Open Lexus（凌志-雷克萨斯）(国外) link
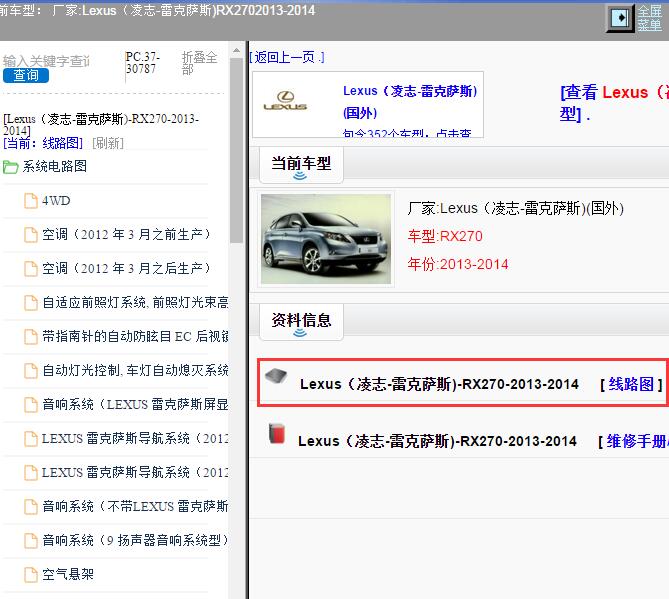The image size is (669, 599). [x=410, y=102]
